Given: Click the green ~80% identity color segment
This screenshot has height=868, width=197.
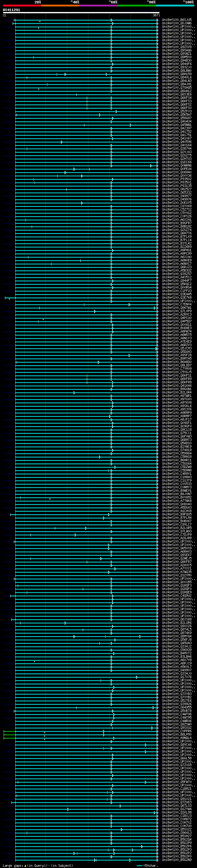Looking at the screenshot, I should (x=137, y=6).
